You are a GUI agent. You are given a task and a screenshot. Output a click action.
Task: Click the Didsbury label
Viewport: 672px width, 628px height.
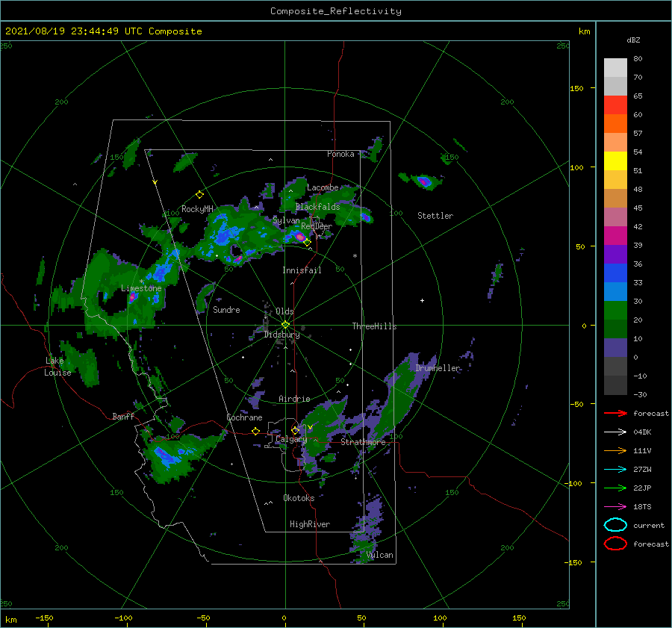281,335
